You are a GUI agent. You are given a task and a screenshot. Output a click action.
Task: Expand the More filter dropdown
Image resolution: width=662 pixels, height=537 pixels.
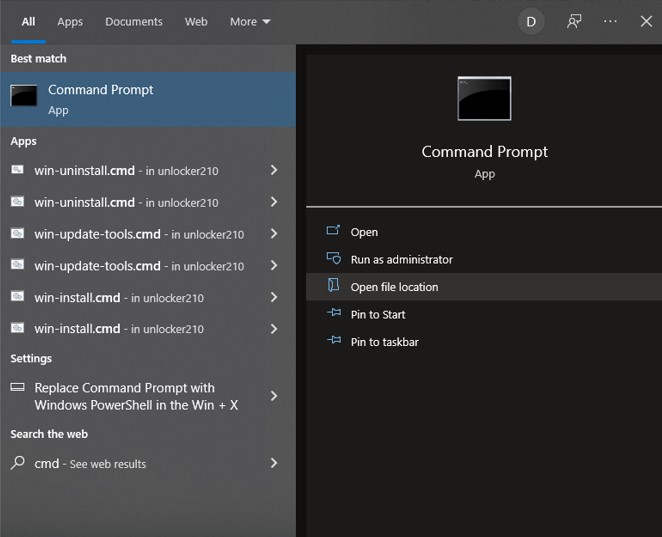pos(250,21)
